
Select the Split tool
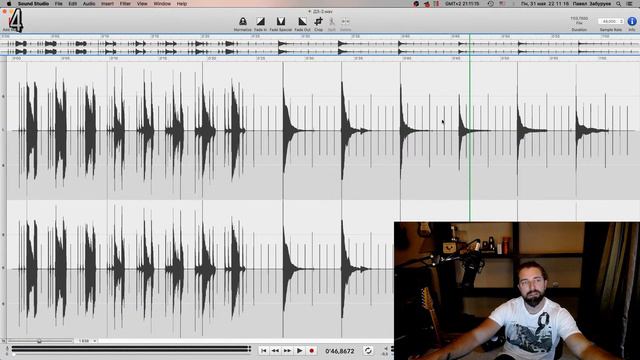coord(331,24)
